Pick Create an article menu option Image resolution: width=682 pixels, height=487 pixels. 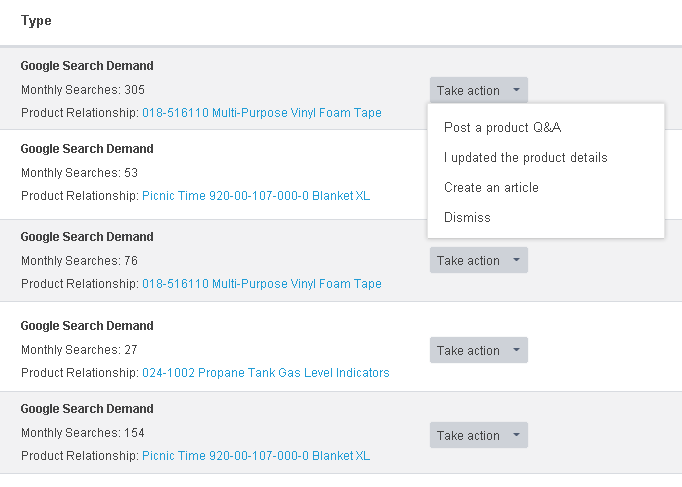[x=491, y=187]
